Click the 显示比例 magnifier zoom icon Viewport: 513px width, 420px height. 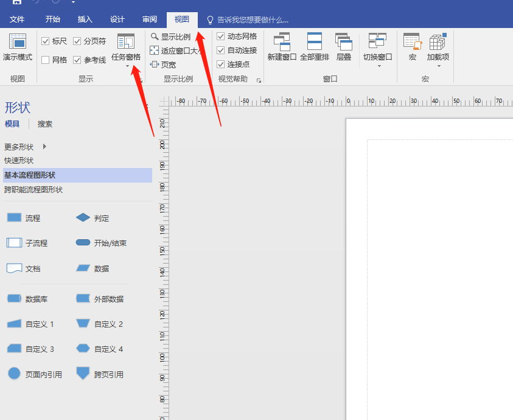[155, 37]
